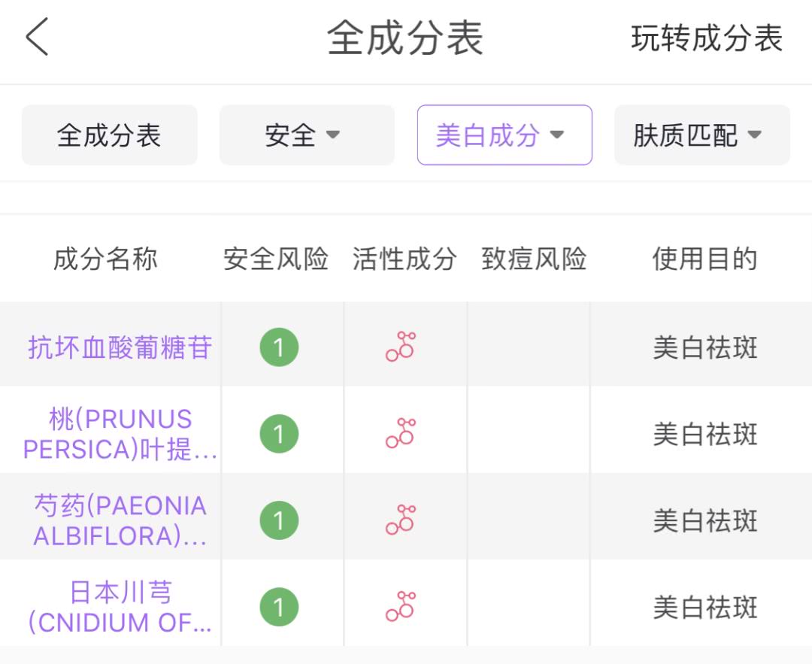Open 玩转成分表 link in header
The width and height of the screenshot is (812, 664).
[707, 38]
